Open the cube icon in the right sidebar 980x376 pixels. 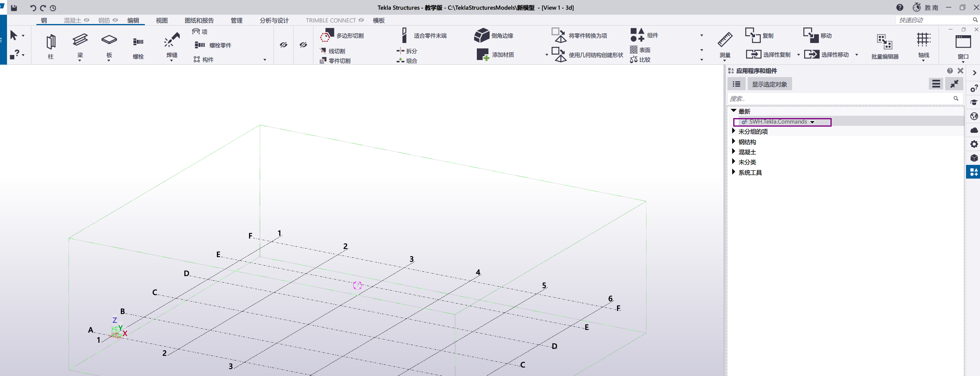pyautogui.click(x=974, y=158)
